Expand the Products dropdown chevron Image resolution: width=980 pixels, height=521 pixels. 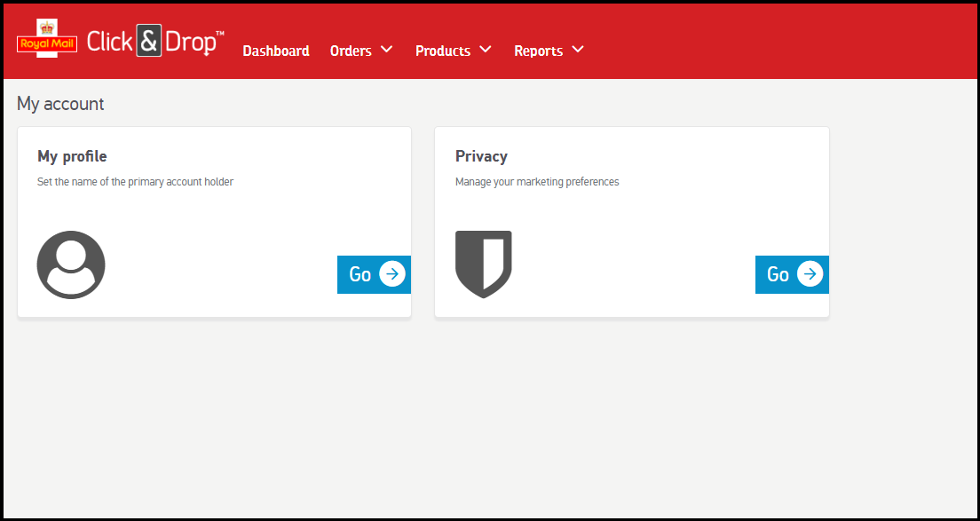coord(486,49)
